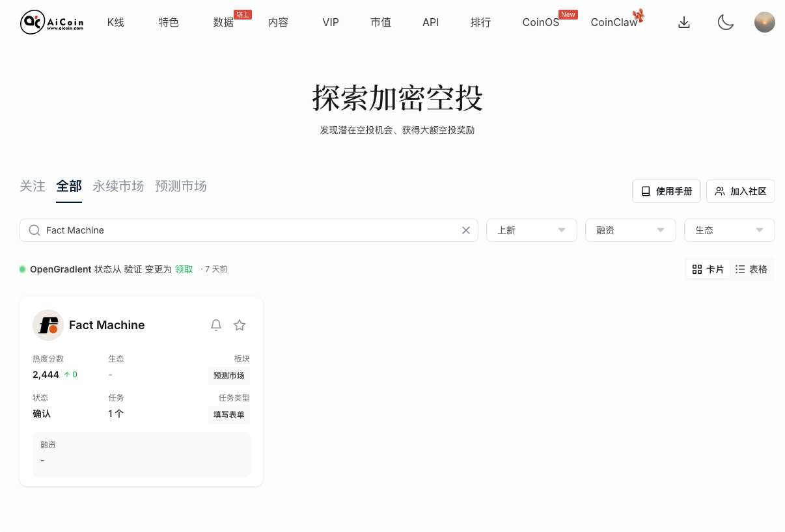Click the download icon in the top bar

pyautogui.click(x=684, y=21)
